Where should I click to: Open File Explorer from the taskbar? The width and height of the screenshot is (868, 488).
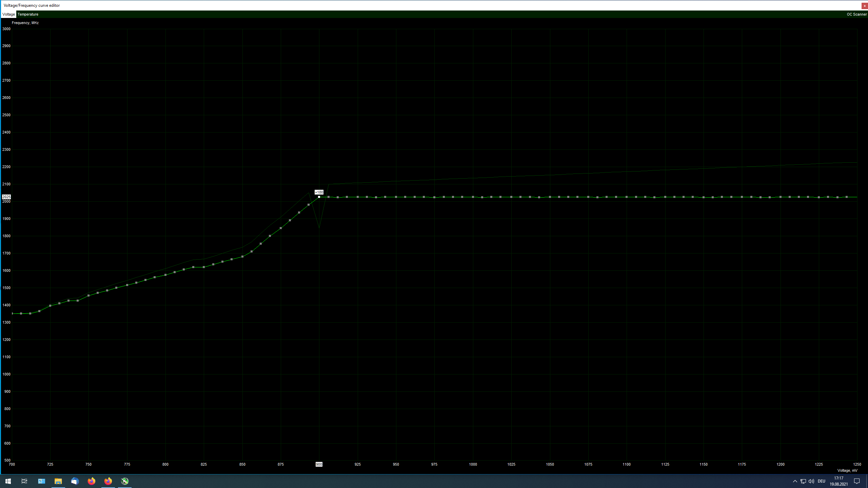(58, 481)
